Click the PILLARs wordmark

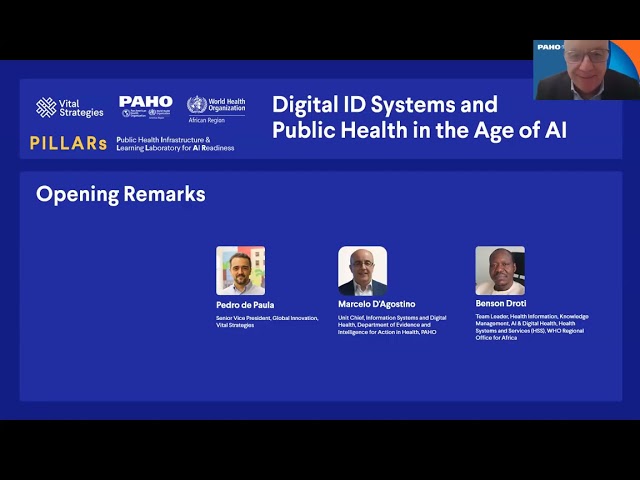tap(68, 143)
